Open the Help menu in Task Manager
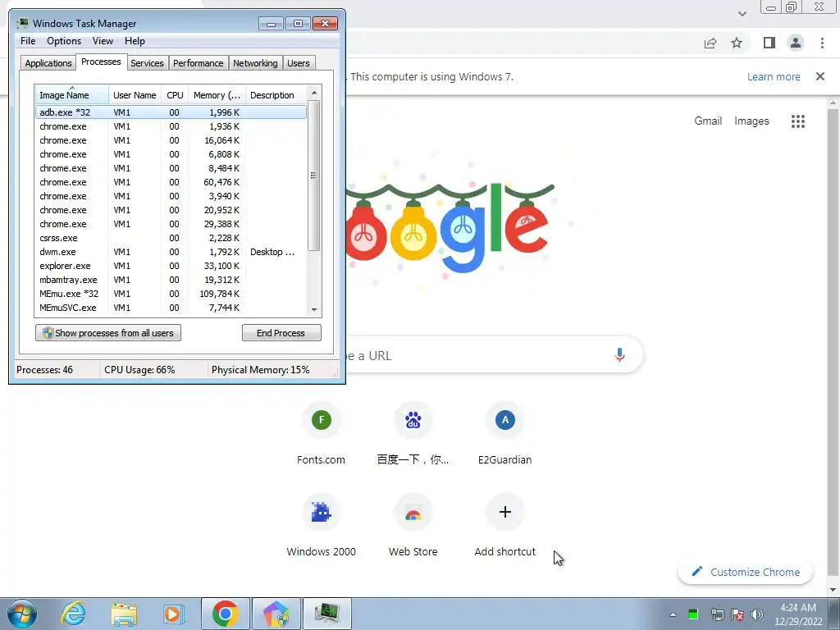This screenshot has height=630, width=840. [x=135, y=41]
